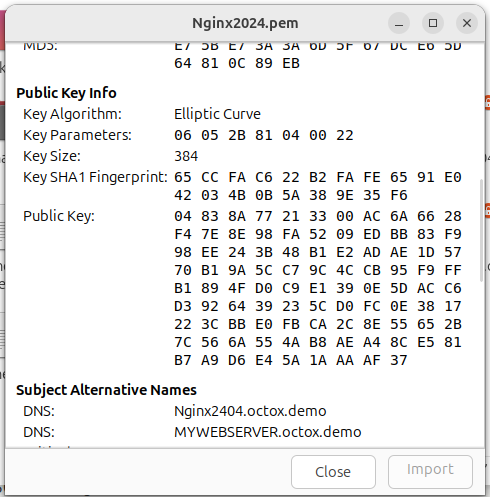
Task: Click the vertical scrollbar thumb
Action: (x=481, y=231)
